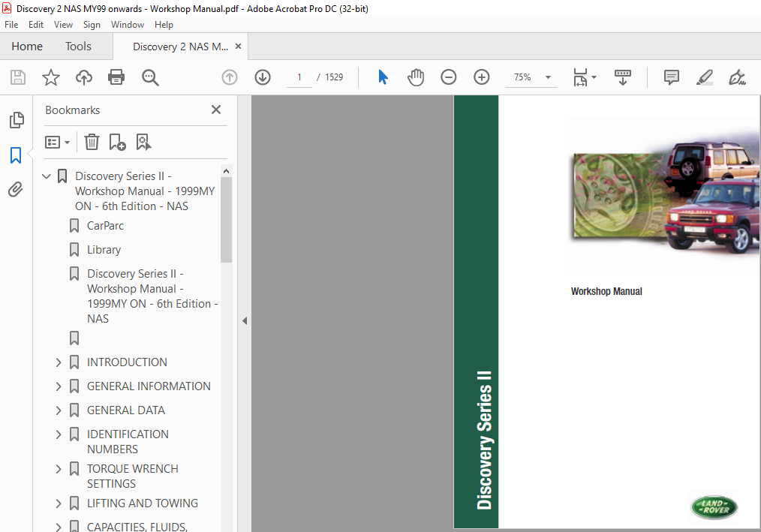761x532 pixels.
Task: Open the Window menu
Action: point(127,25)
